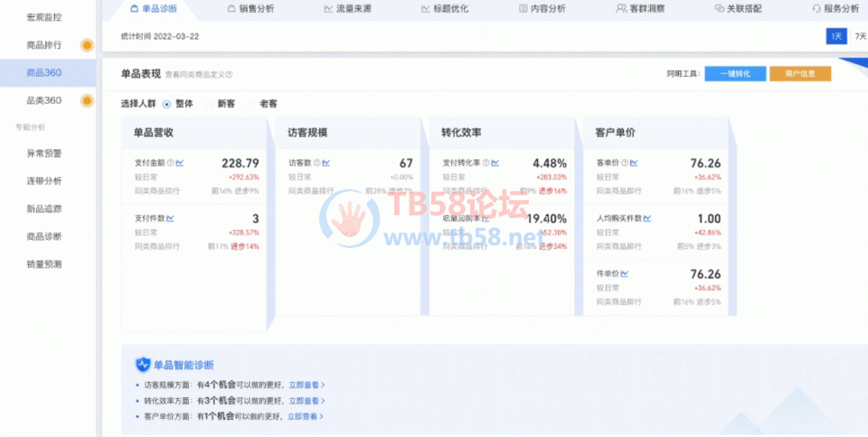Open 品类360 in the sidebar

pos(44,100)
